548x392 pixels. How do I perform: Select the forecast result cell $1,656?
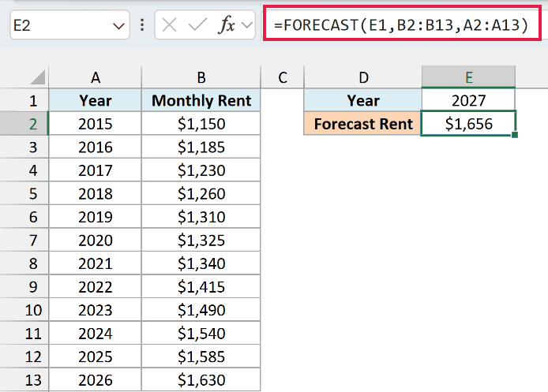[x=469, y=124]
